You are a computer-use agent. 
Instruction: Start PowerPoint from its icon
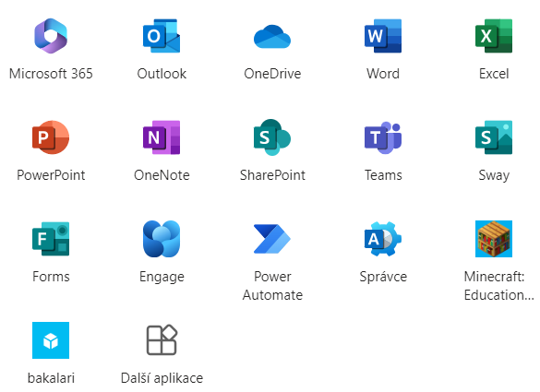click(x=51, y=137)
